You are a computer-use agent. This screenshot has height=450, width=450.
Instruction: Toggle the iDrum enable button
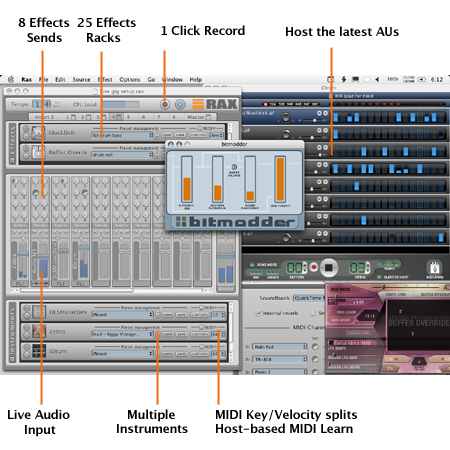point(27,348)
